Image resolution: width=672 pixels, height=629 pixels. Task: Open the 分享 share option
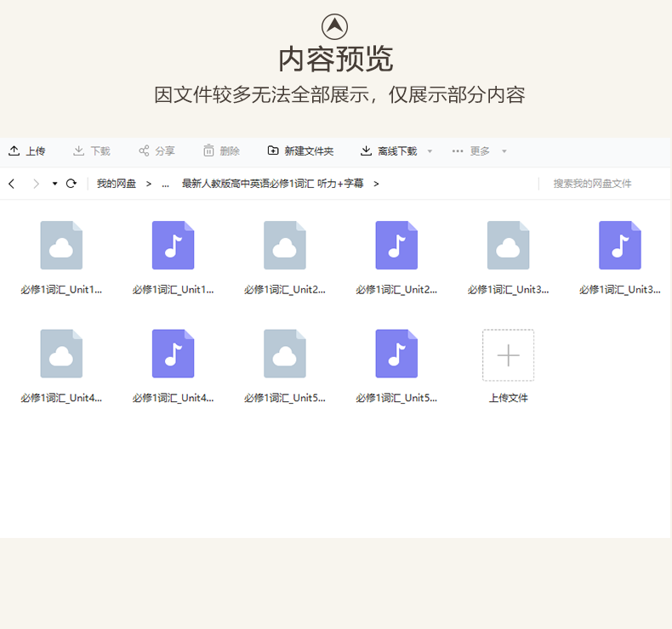[157, 151]
